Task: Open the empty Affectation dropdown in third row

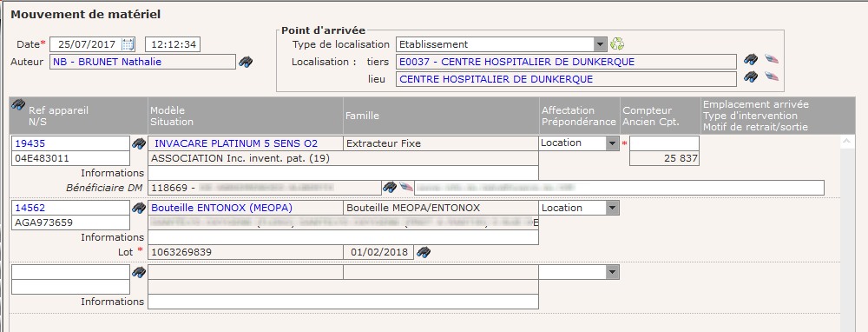Action: pos(612,272)
